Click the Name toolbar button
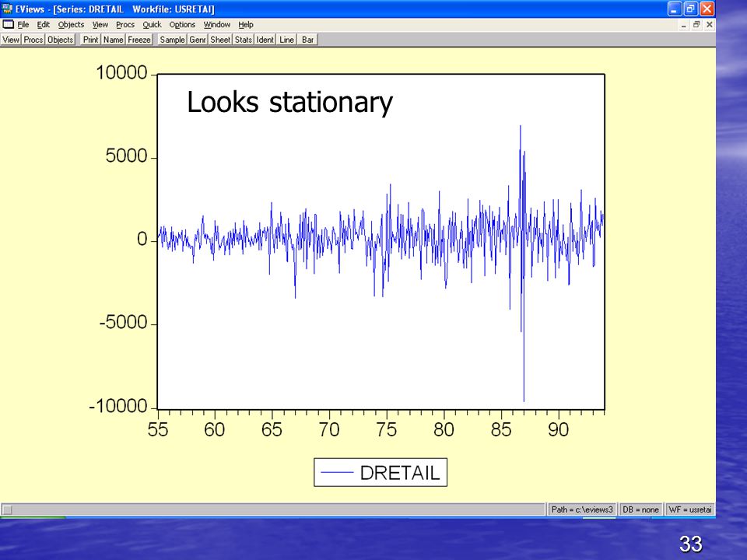 pos(114,40)
